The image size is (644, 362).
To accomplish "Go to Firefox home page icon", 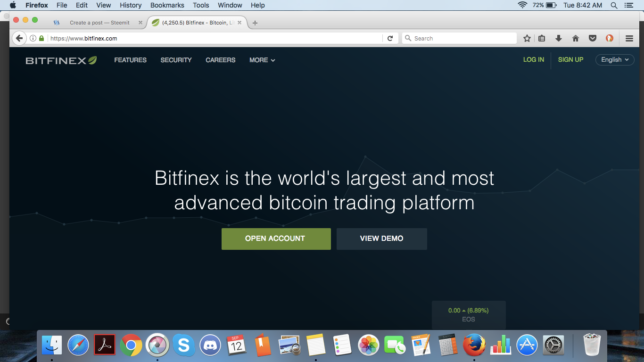I will (576, 38).
